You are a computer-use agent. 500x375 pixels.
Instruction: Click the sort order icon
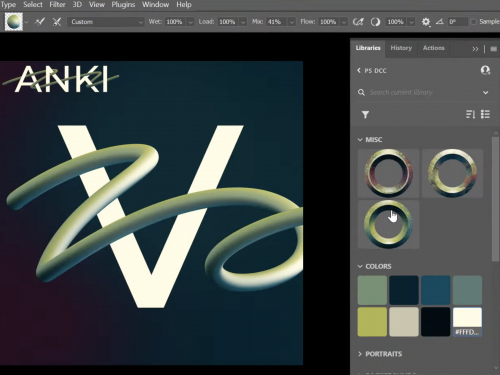coord(470,114)
